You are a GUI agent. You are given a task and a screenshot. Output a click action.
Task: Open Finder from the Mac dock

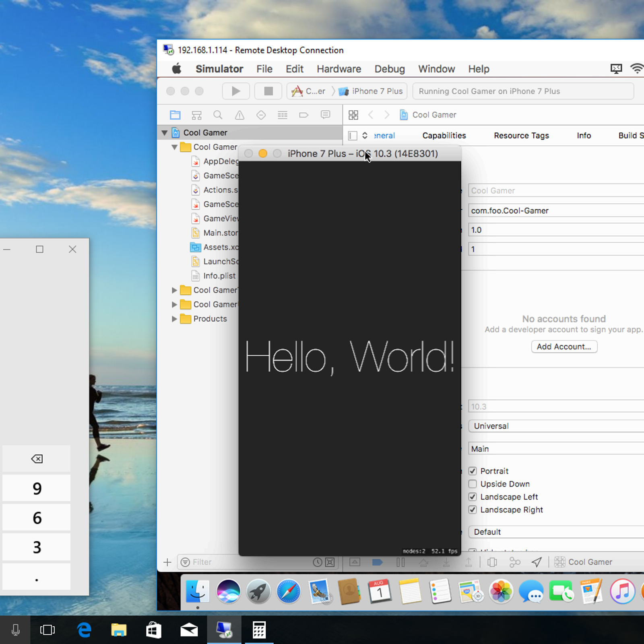pos(197,592)
